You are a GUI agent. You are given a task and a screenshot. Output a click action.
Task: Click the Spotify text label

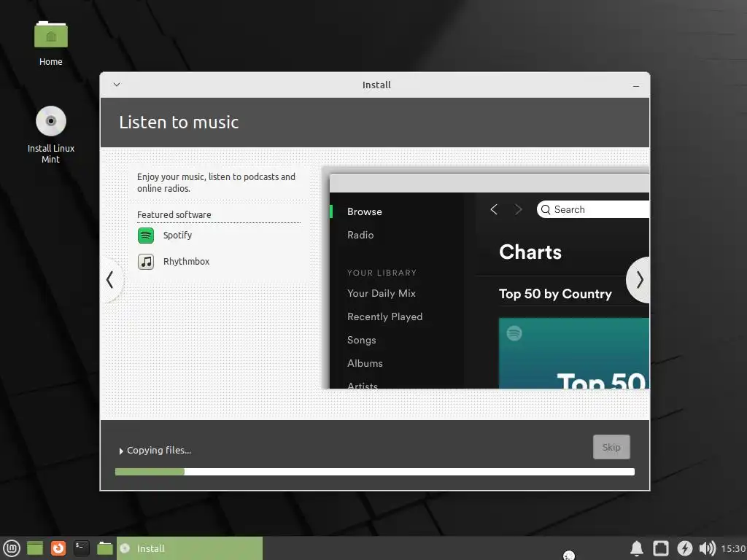pos(177,236)
